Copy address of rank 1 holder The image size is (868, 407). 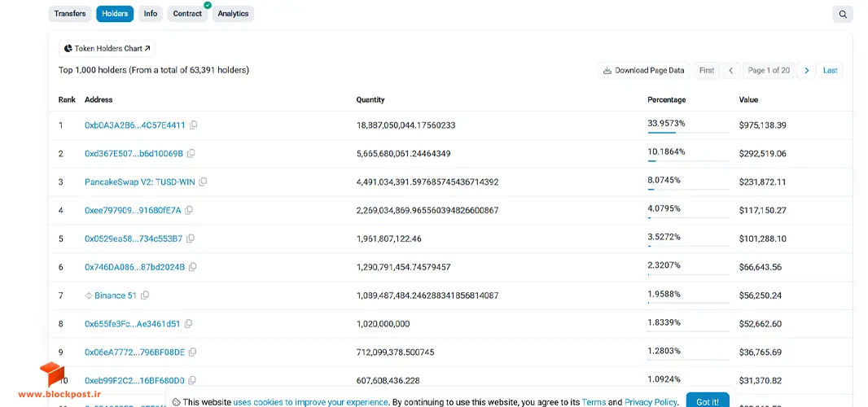point(193,125)
